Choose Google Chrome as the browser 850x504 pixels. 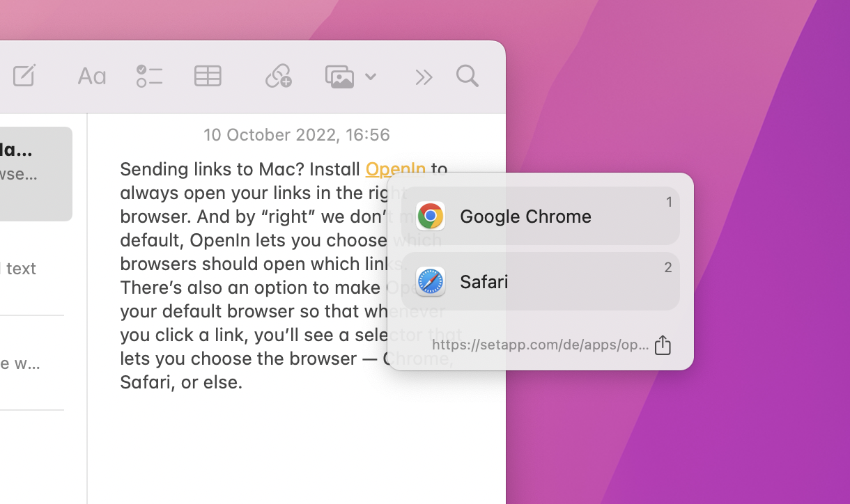point(525,216)
